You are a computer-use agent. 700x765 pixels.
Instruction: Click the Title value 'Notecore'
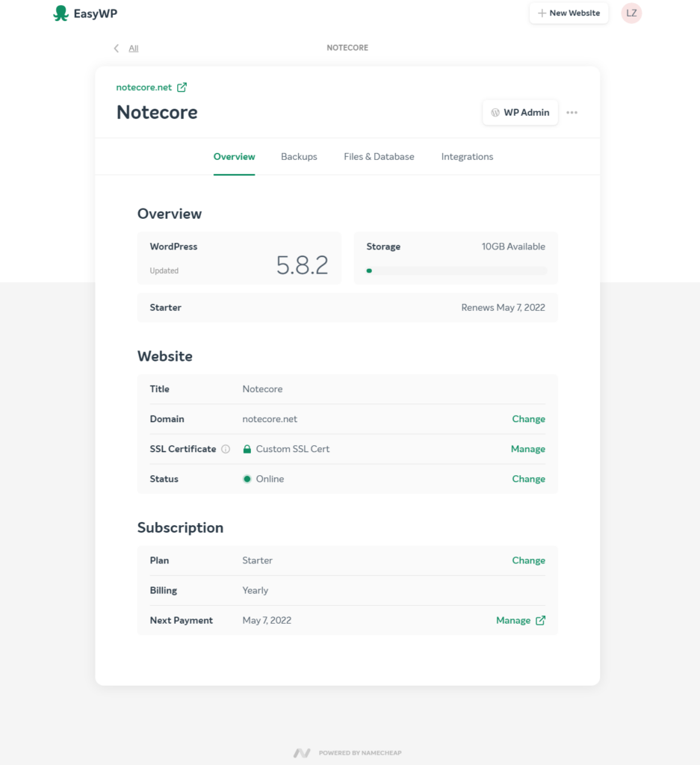262,389
